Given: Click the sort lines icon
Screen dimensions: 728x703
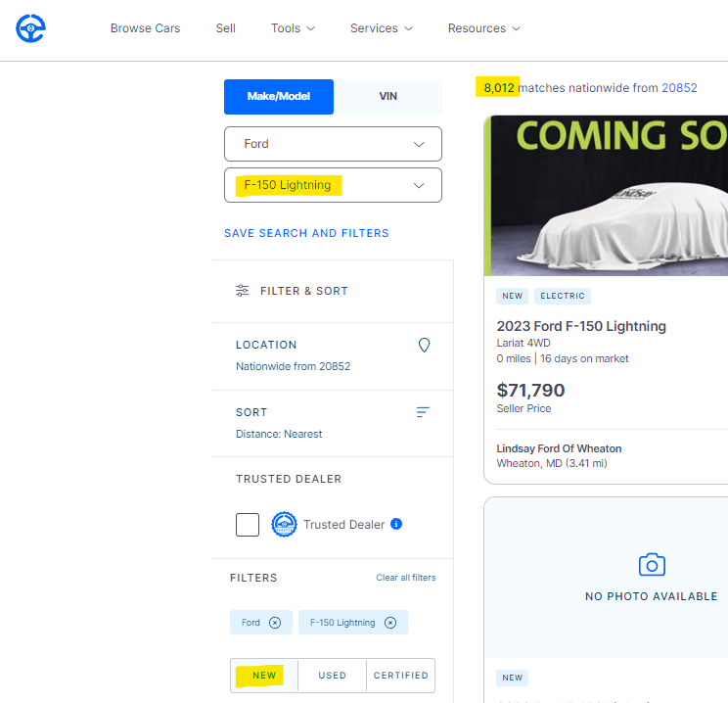Looking at the screenshot, I should 423,412.
